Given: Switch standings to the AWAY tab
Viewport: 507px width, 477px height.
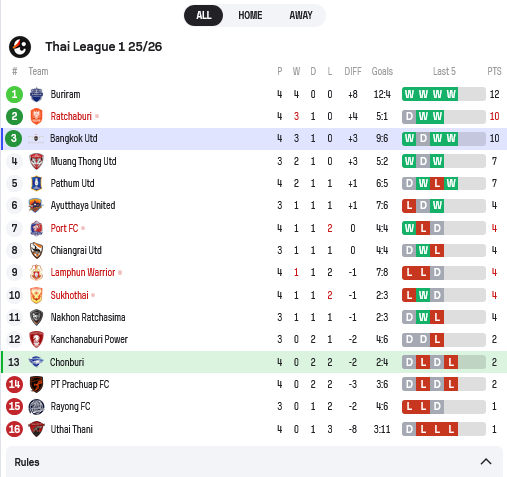Looking at the screenshot, I should click(x=301, y=15).
